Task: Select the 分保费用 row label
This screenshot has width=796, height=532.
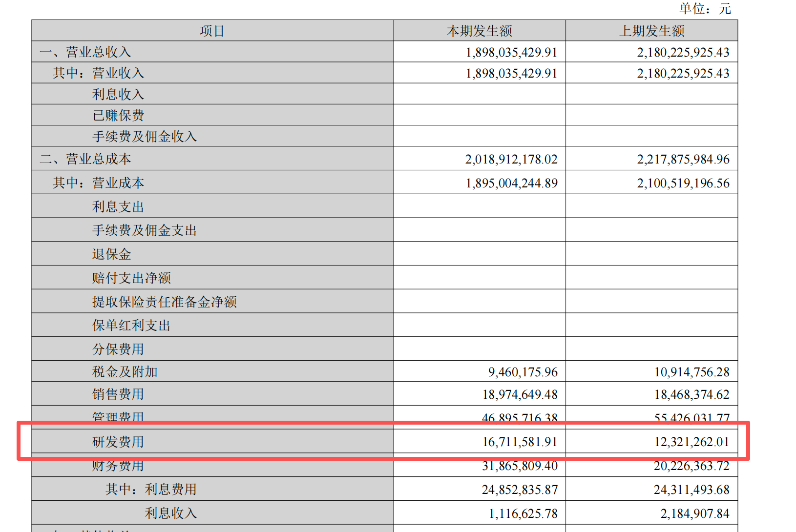Action: tap(118, 349)
